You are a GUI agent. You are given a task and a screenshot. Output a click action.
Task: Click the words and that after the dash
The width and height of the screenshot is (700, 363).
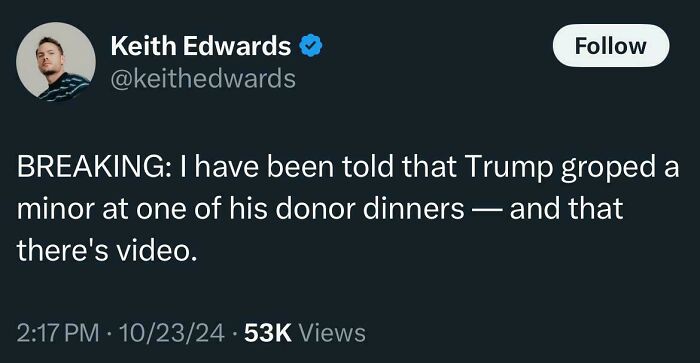(567, 209)
